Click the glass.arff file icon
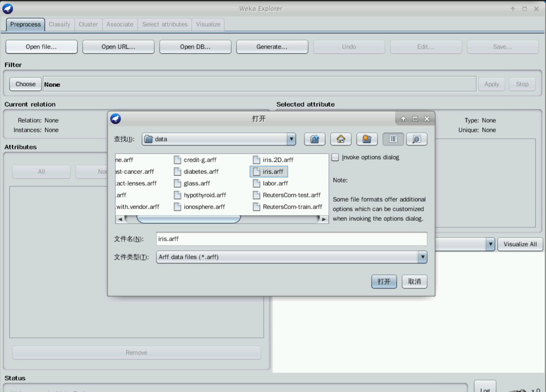 click(178, 183)
